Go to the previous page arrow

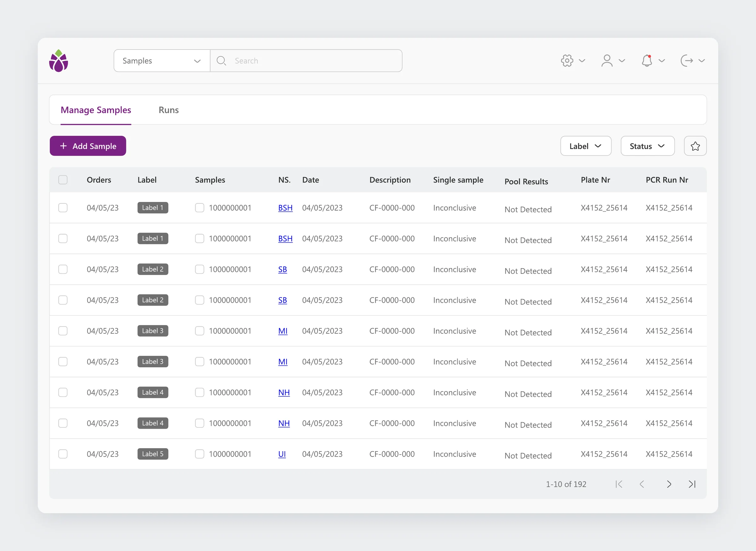pos(642,484)
